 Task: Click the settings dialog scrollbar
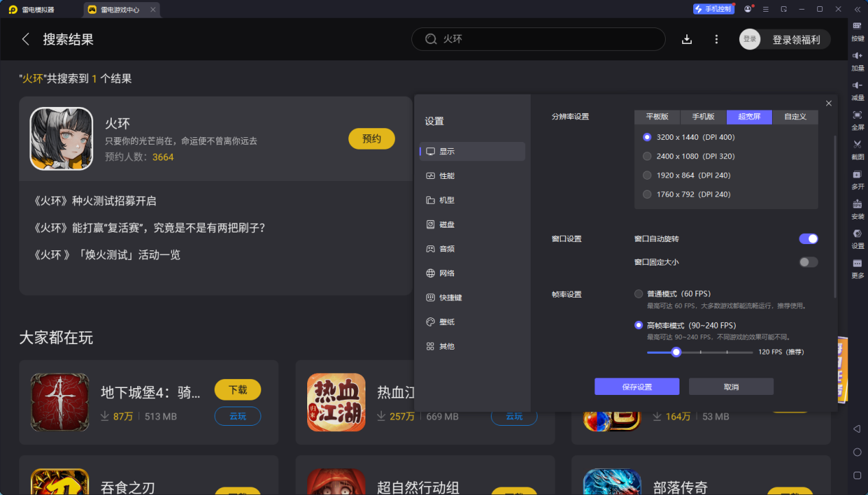tap(835, 216)
